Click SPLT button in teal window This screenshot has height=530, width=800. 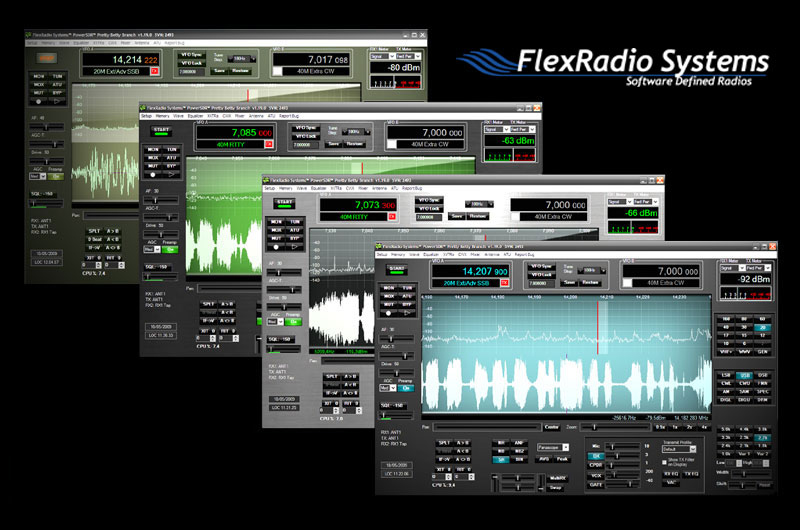[444, 443]
